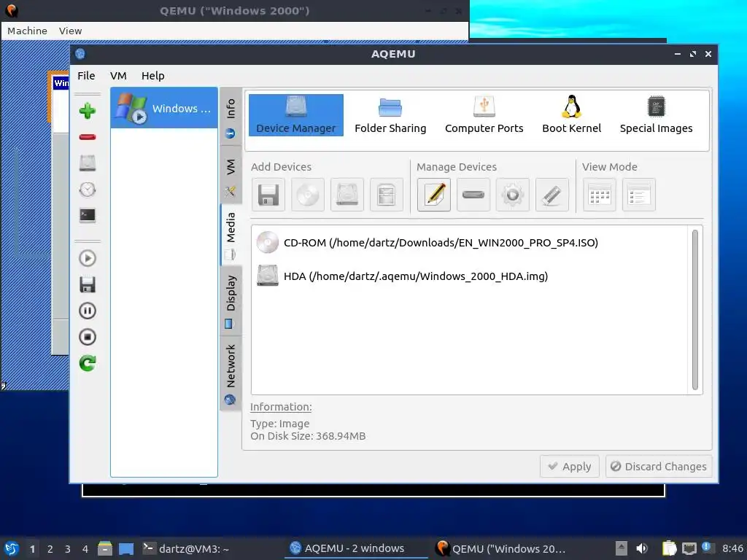Click the green plus Add VM icon
Screen dimensions: 747x560
pyautogui.click(x=88, y=111)
